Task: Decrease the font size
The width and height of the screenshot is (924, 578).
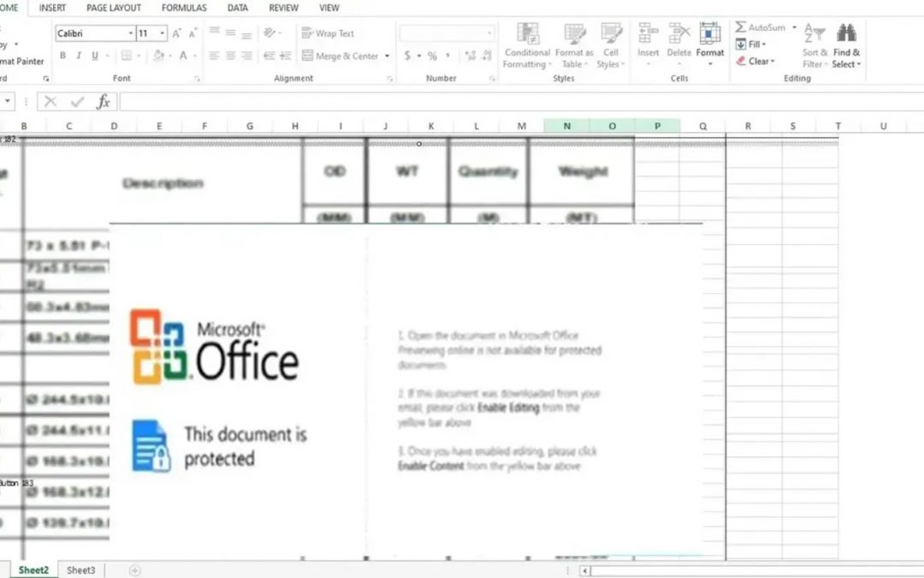Action: [192, 33]
